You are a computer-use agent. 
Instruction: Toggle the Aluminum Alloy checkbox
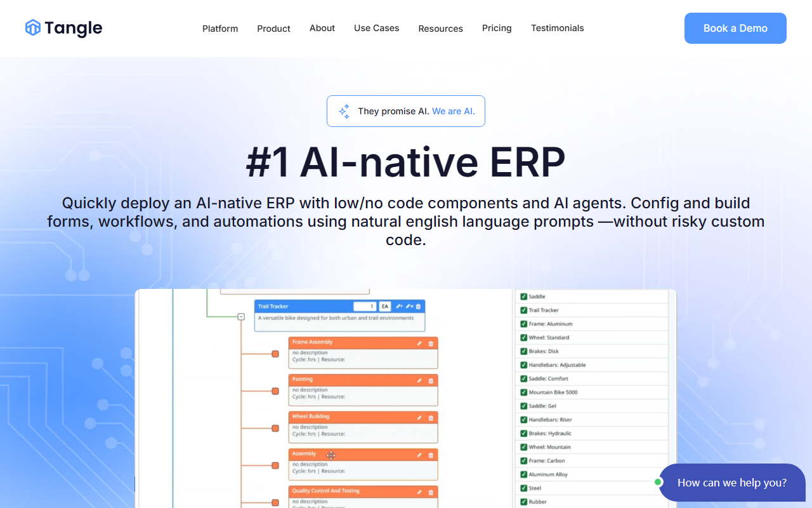tap(523, 474)
